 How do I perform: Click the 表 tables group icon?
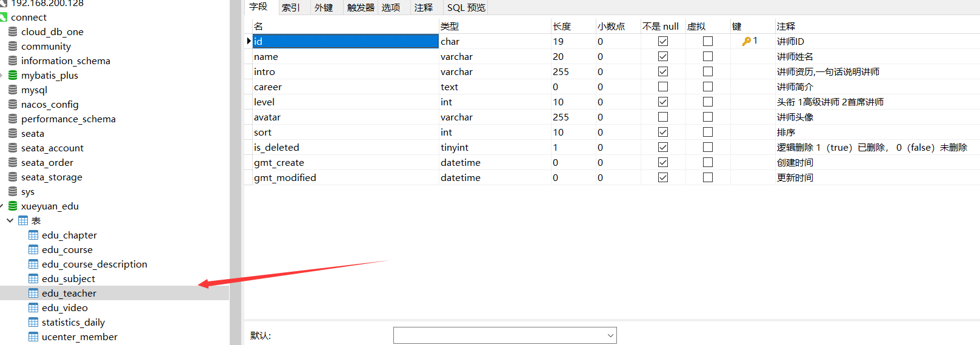(23, 221)
